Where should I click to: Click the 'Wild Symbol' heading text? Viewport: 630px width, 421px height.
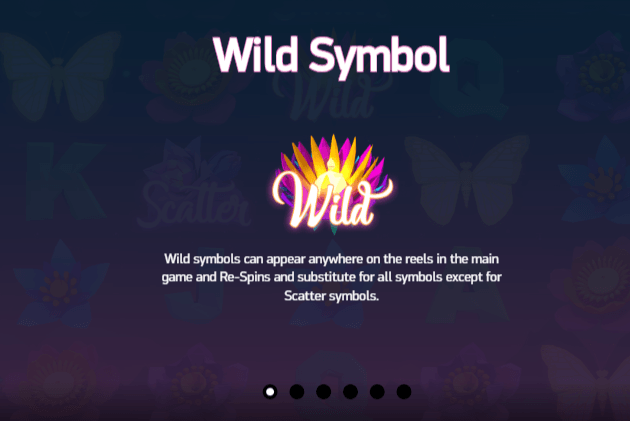point(331,55)
